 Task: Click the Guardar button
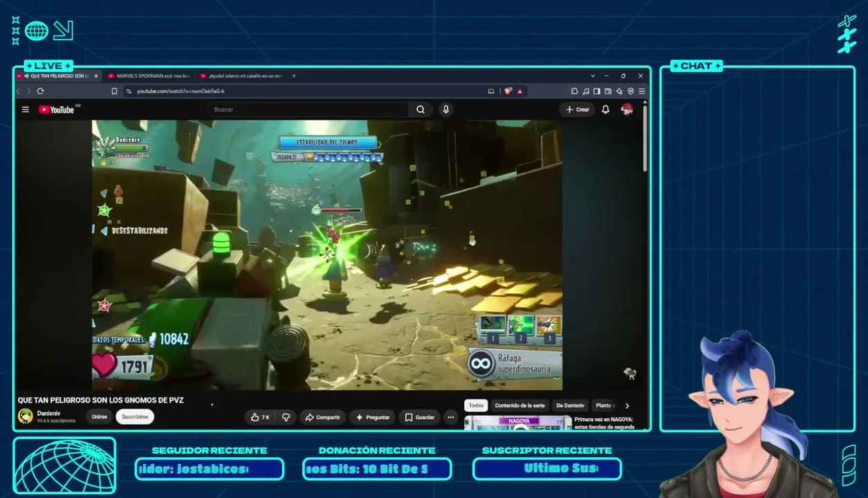coord(420,417)
